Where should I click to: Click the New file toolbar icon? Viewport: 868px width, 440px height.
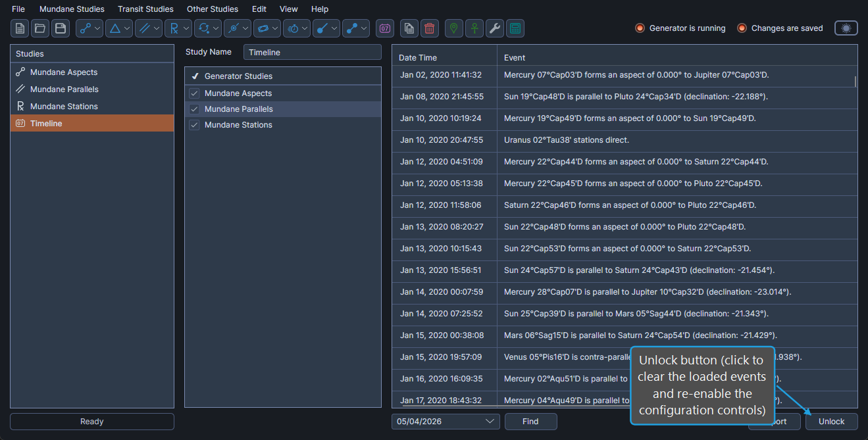pyautogui.click(x=20, y=28)
